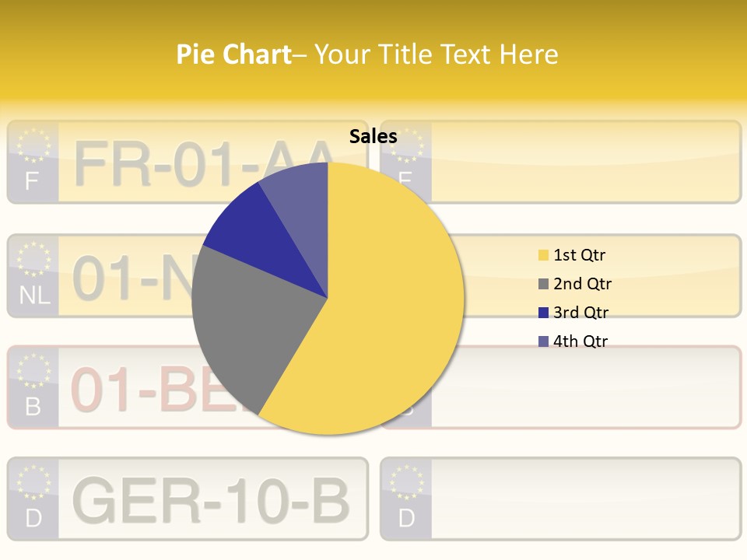Click the 'NL' country code on plate
Viewport: 747px width, 560px height.
tap(33, 296)
